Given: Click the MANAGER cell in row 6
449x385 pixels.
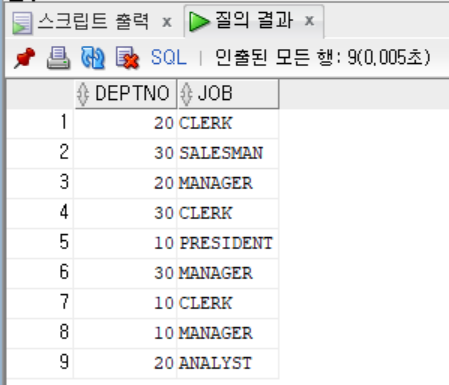Looking at the screenshot, I should [228, 273].
